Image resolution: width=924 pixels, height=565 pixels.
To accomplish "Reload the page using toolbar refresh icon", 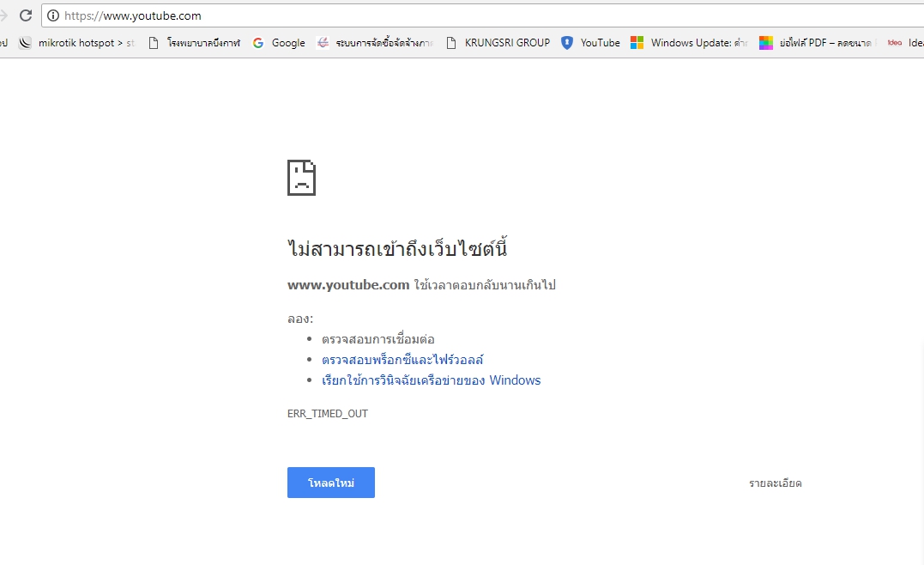I will coord(26,15).
